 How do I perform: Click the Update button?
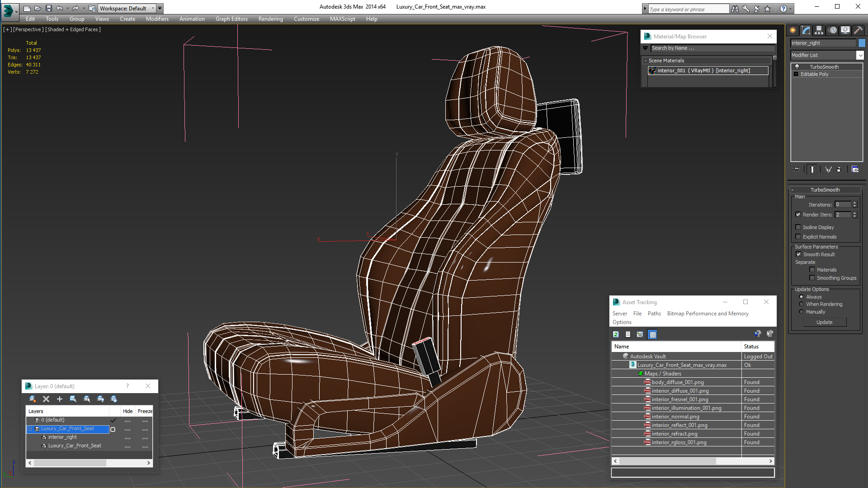tap(824, 322)
